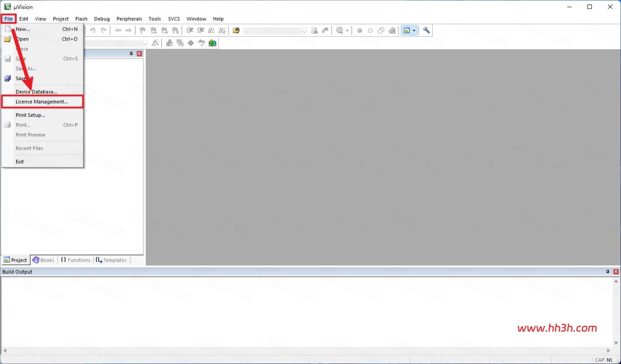Viewport: 621px width, 364px height.
Task: Click the Navigate Backwards arrow icon
Action: (x=118, y=30)
